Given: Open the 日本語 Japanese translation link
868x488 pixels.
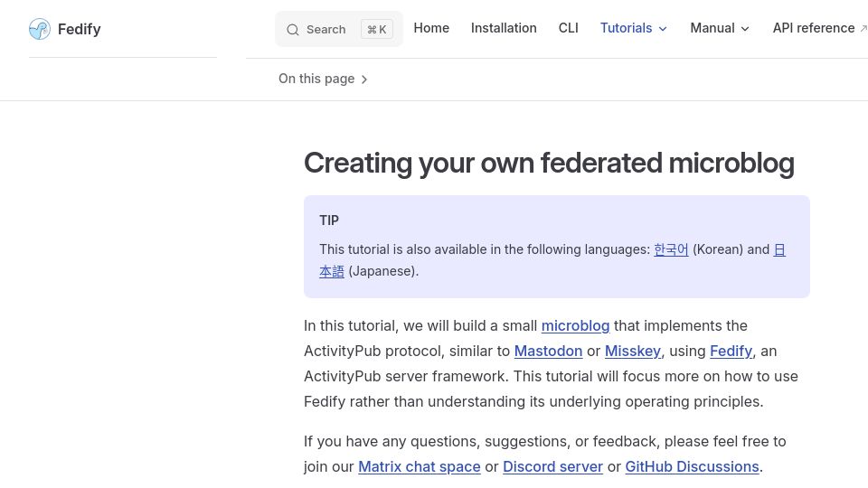Looking at the screenshot, I should [332, 272].
